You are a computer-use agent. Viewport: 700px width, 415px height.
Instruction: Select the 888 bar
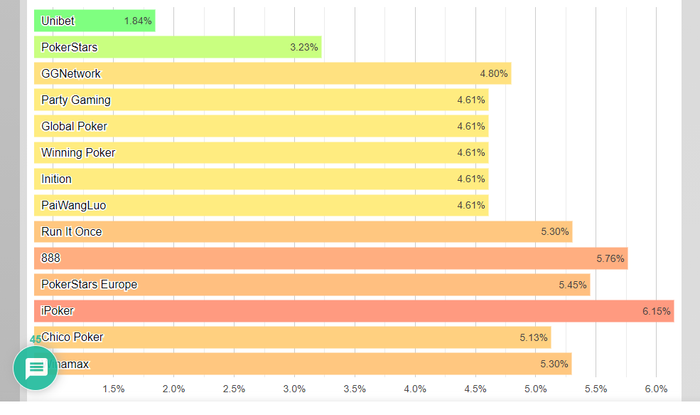(330, 258)
